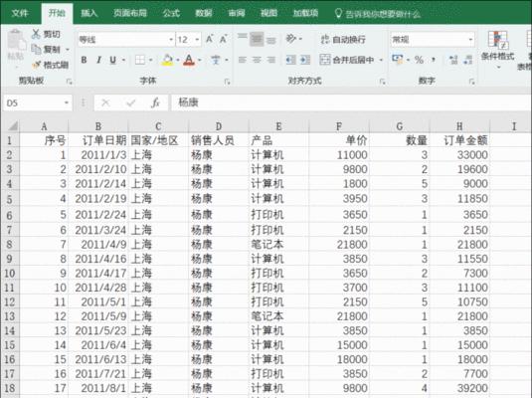Set middle vertical alignment
The width and height of the screenshot is (532, 398).
point(257,40)
